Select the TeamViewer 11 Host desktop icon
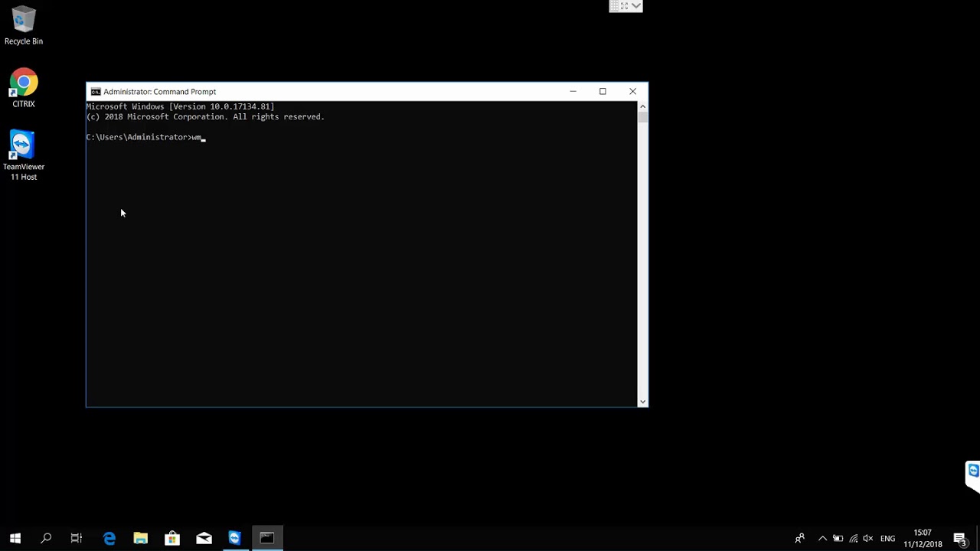 pyautogui.click(x=24, y=155)
